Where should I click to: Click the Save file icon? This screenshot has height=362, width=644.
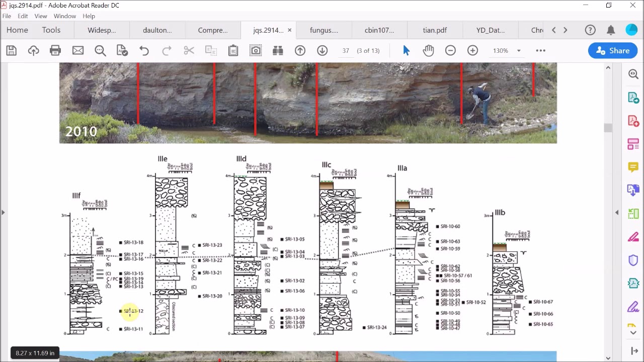click(11, 50)
